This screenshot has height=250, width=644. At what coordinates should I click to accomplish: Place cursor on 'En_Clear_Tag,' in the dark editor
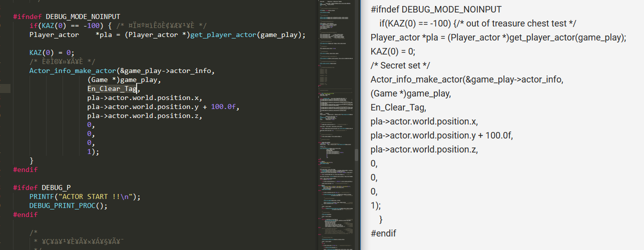pos(114,88)
